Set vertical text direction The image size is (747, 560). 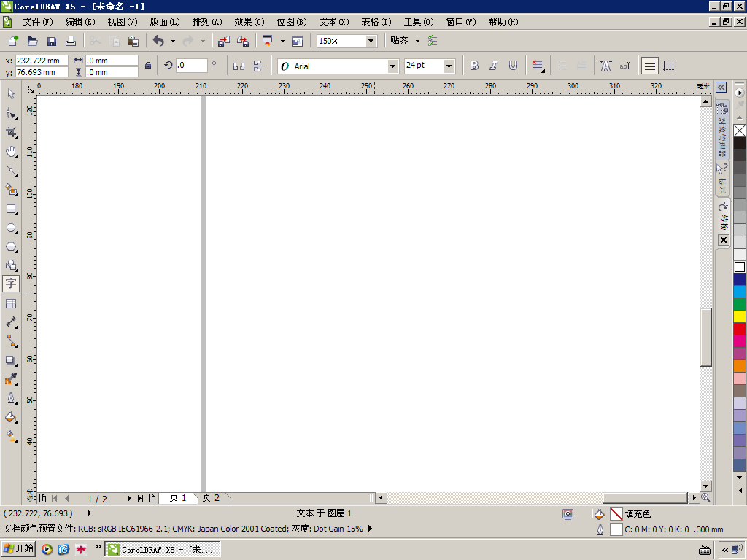point(669,66)
